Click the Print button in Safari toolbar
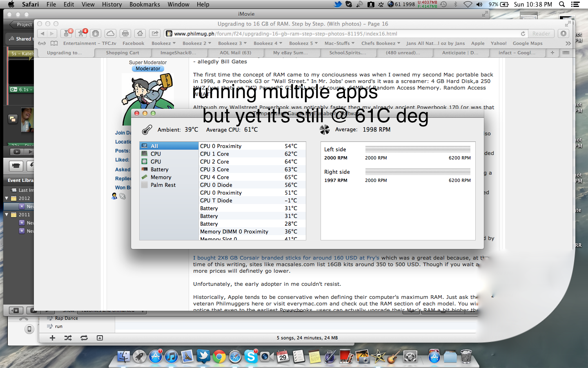Screen dimensions: 588x368 tap(125, 34)
